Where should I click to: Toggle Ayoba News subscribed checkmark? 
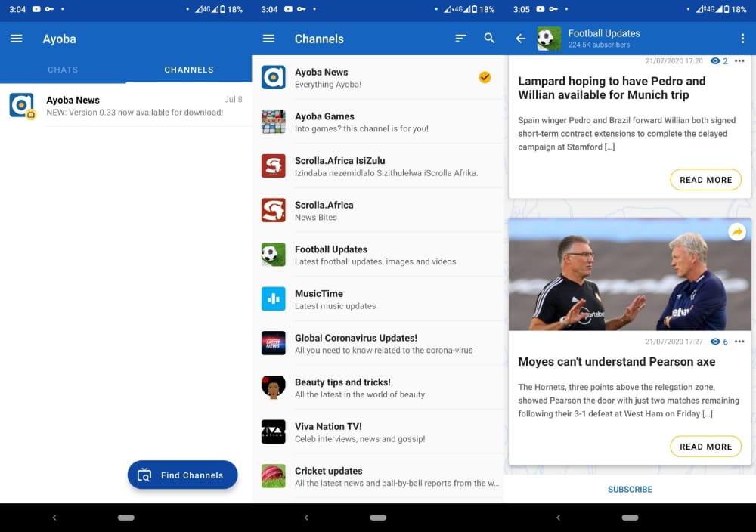[485, 77]
